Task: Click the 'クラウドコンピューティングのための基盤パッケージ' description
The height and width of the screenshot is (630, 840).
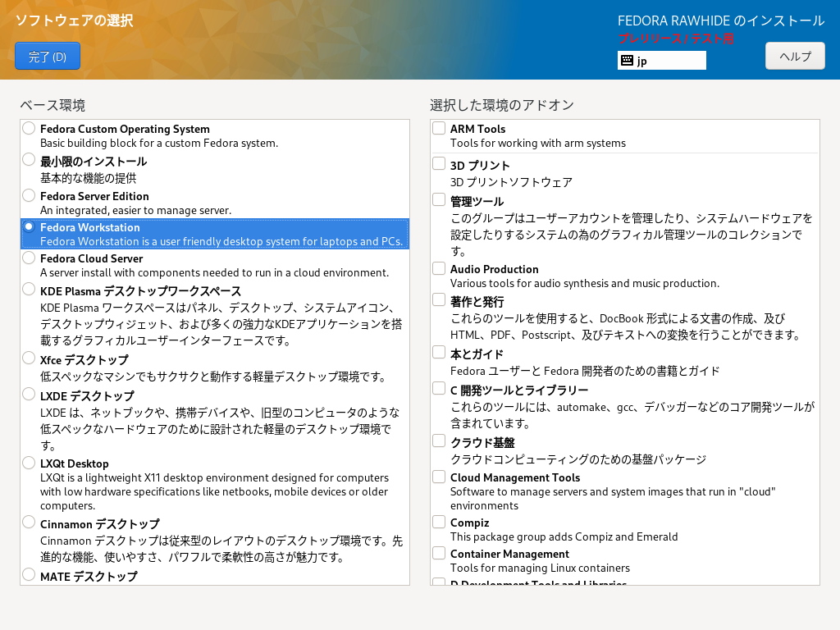Action: tap(578, 459)
